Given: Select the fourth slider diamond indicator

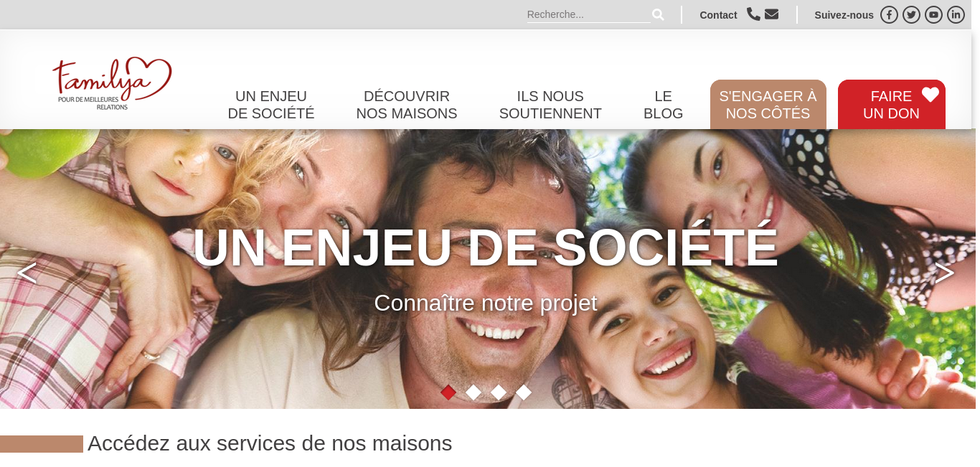Looking at the screenshot, I should tap(524, 392).
